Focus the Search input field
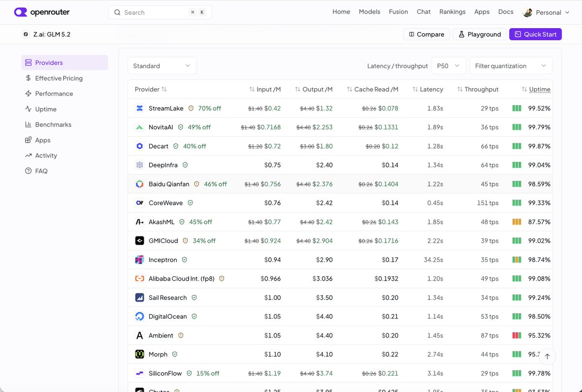Screen dimensions: 582x392 pyautogui.click(x=160, y=13)
